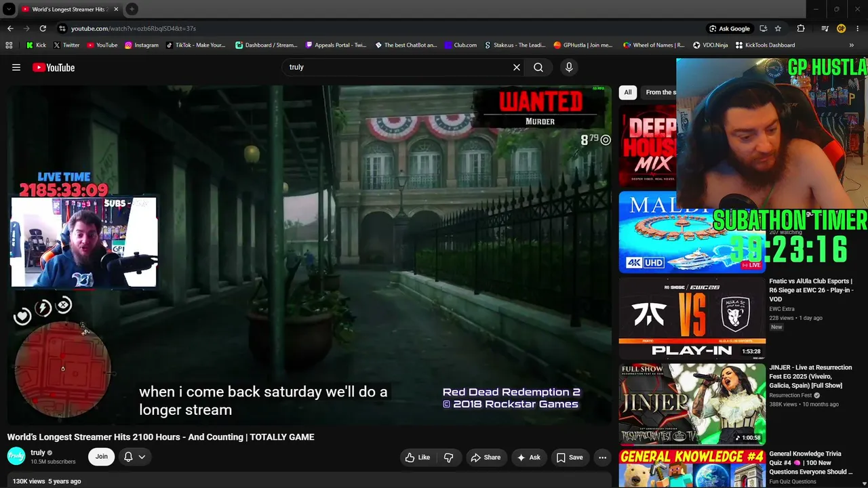Open the apps grid in bookmarks bar
The height and width of the screenshot is (488, 868).
tap(9, 45)
